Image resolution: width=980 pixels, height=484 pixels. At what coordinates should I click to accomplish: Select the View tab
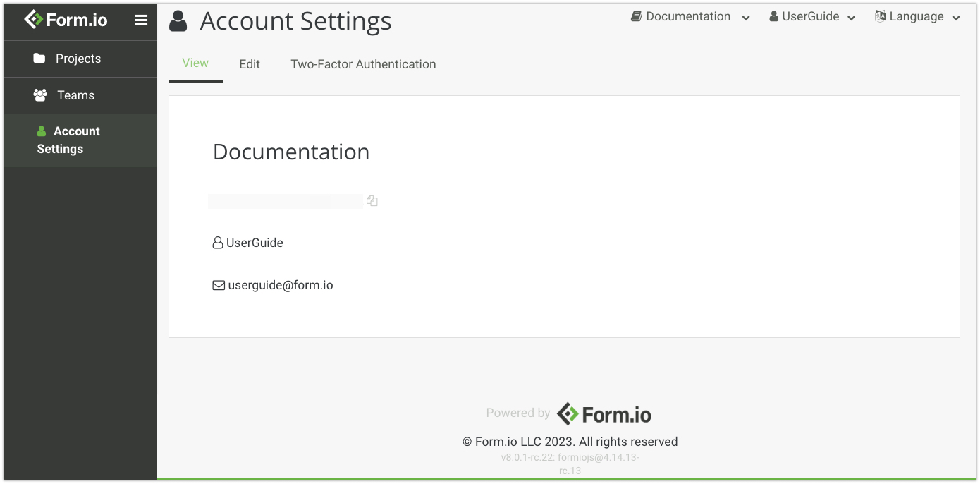(195, 63)
